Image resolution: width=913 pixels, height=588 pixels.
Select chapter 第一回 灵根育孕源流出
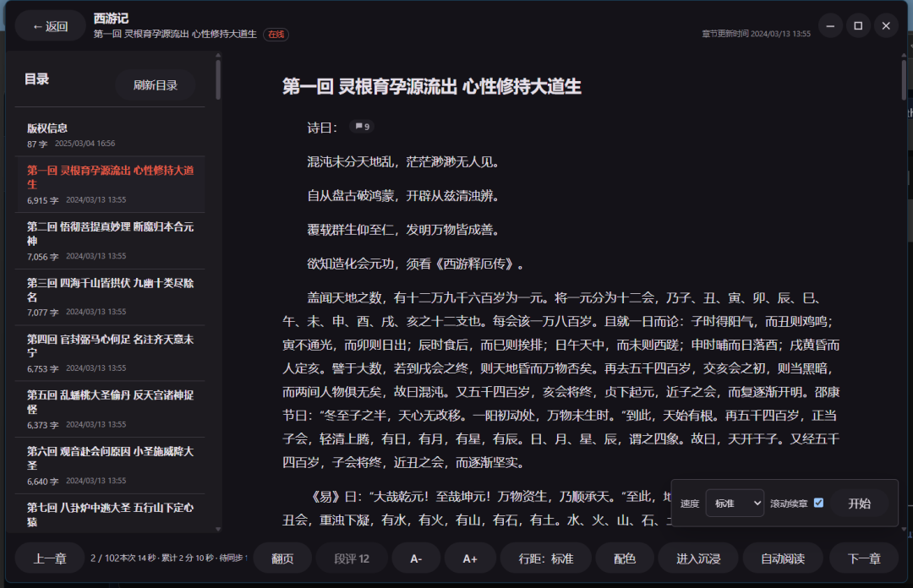(110, 184)
